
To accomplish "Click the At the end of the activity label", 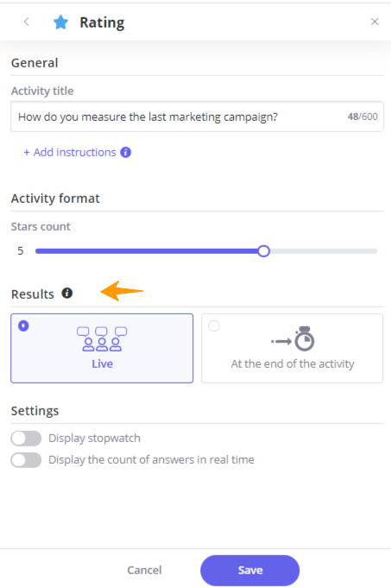I will click(293, 364).
